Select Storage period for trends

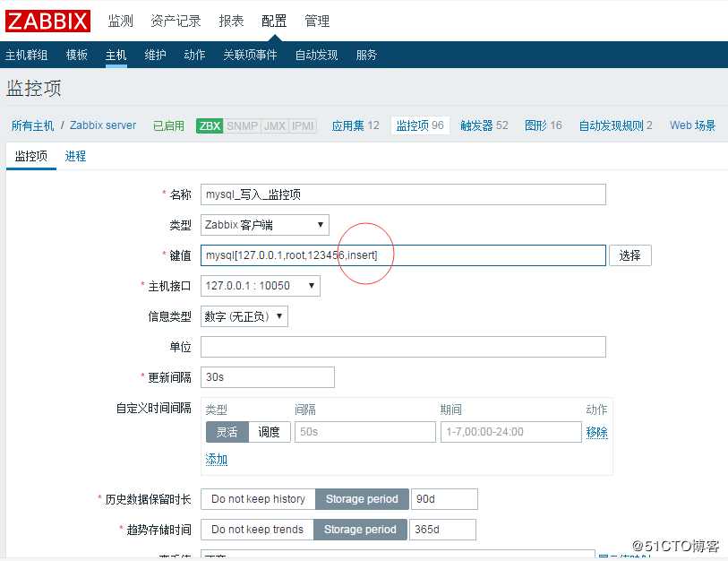coord(360,530)
